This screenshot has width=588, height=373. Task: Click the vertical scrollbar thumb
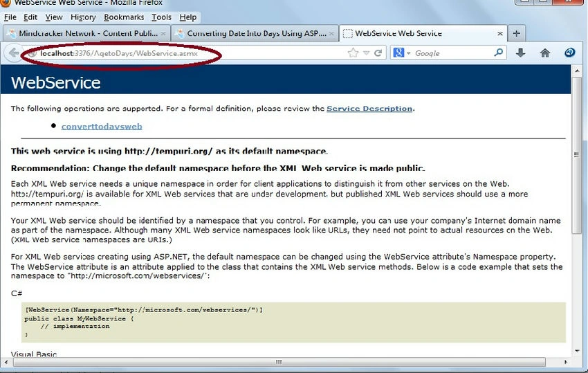(x=576, y=154)
